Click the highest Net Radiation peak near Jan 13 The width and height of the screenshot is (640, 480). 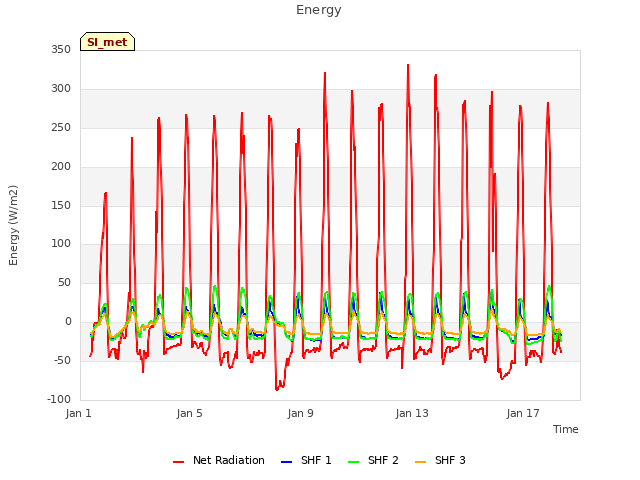(408, 65)
